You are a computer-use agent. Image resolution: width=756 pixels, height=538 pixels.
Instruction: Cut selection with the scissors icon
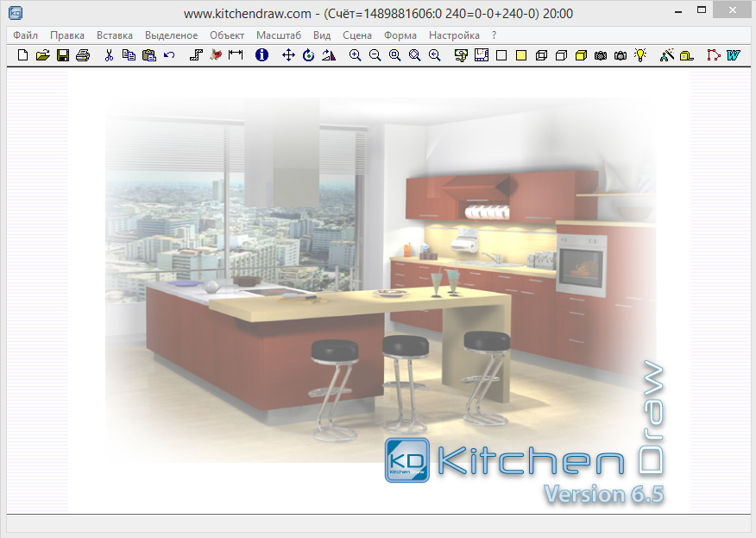tap(109, 55)
